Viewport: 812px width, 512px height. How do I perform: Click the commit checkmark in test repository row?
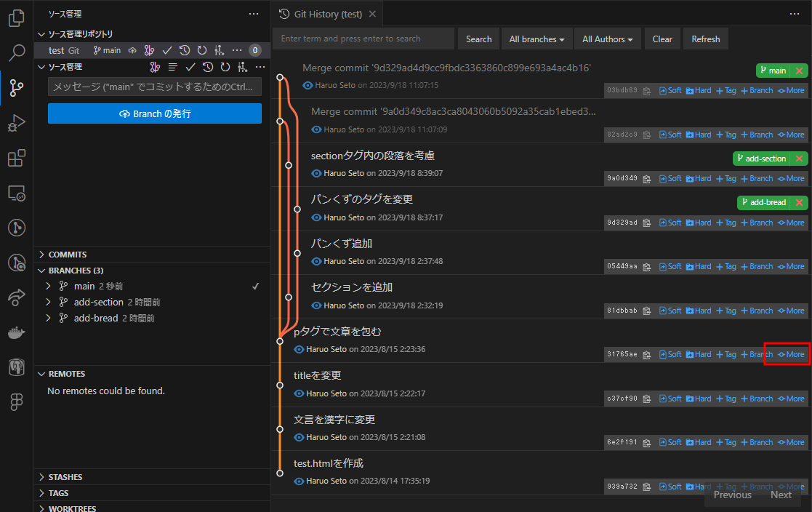pyautogui.click(x=166, y=50)
